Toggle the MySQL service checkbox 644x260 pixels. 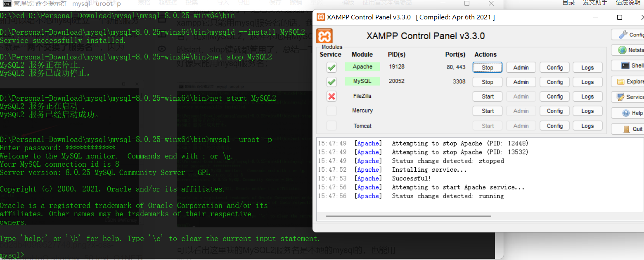[x=331, y=82]
